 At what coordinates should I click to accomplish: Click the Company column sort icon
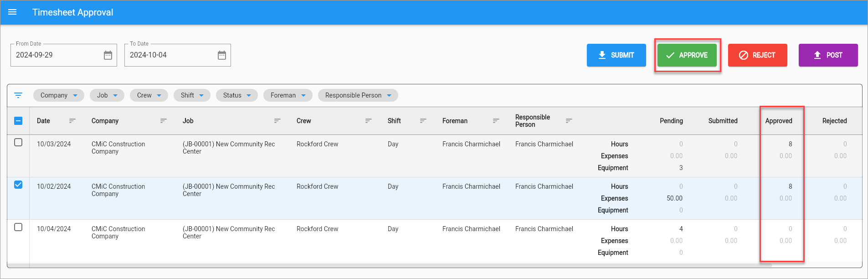click(x=163, y=121)
